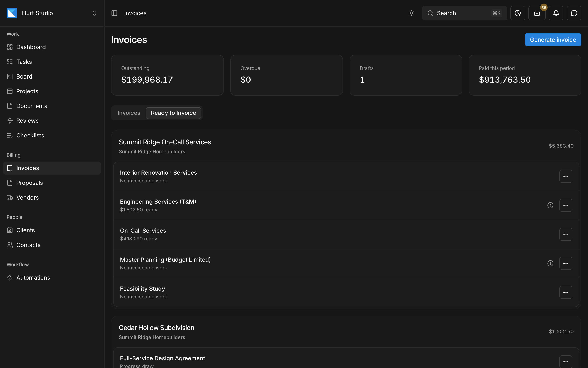
Task: Open the inbox icon with 55 badge
Action: coord(537,13)
